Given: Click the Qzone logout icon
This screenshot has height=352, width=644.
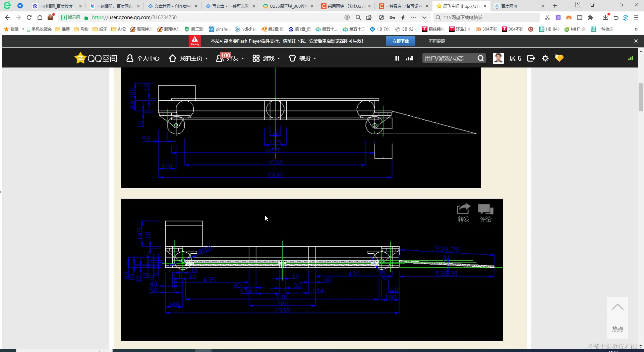Looking at the screenshot, I should [x=531, y=58].
